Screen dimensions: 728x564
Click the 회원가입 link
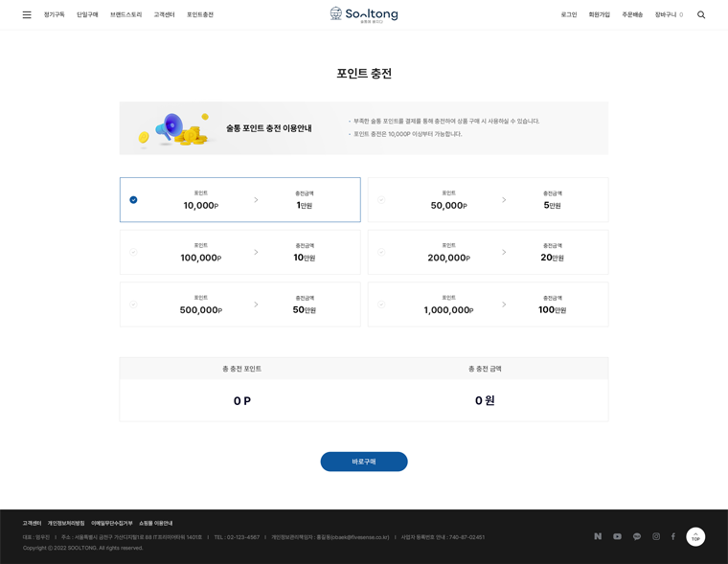600,15
